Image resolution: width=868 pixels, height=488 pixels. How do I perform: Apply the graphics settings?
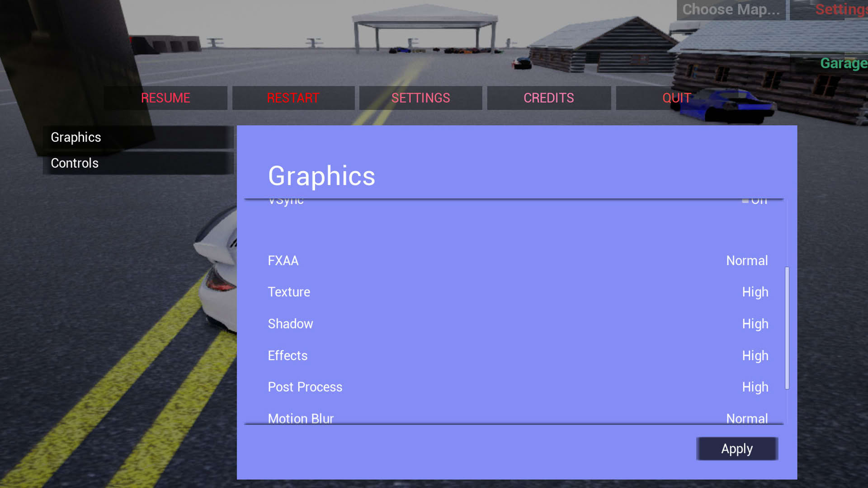tap(737, 449)
